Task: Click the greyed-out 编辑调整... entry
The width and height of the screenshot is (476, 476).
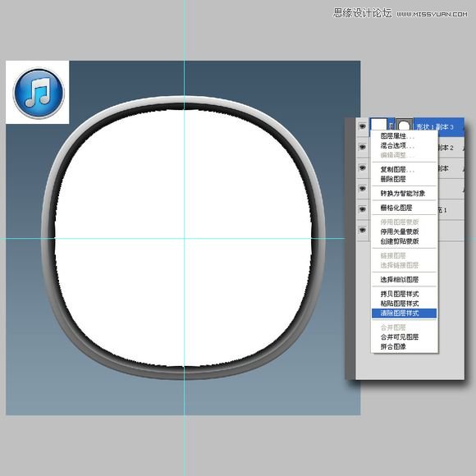Action: (397, 155)
